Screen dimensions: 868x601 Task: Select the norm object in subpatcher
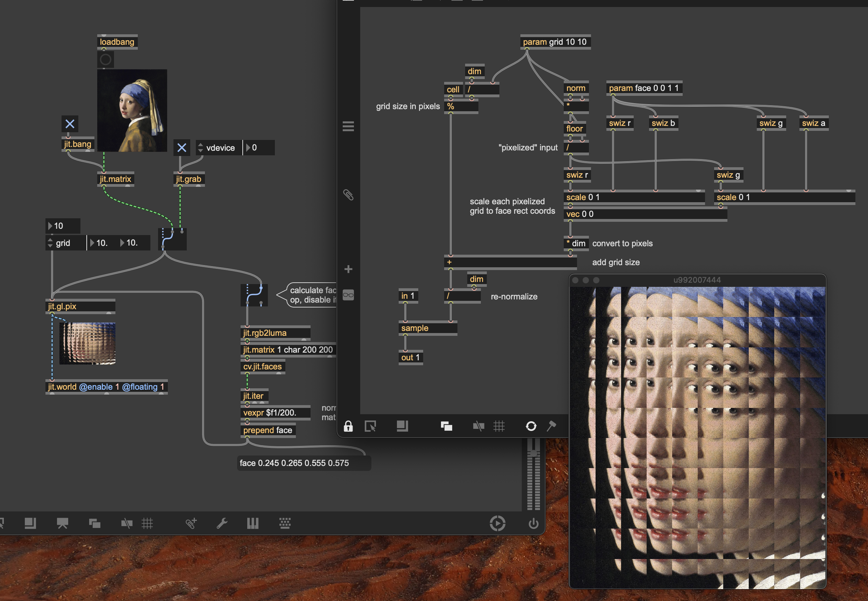click(x=576, y=88)
